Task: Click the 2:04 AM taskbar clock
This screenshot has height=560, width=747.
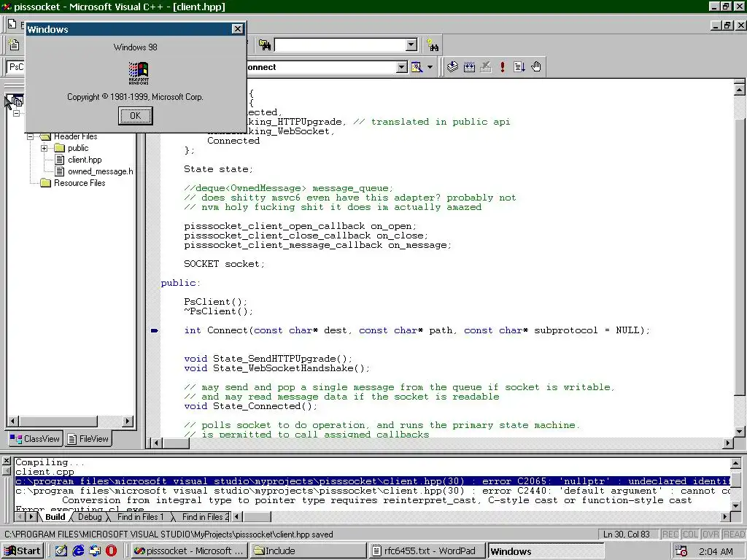Action: pyautogui.click(x=716, y=551)
